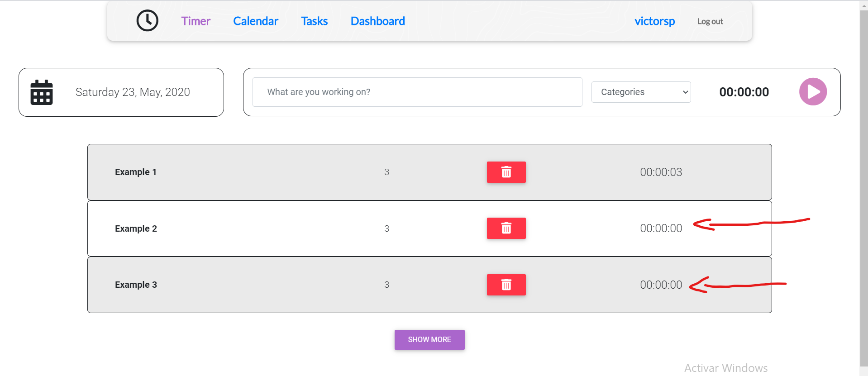Select the Example 3 entry title
The height and width of the screenshot is (376, 868).
pos(136,285)
